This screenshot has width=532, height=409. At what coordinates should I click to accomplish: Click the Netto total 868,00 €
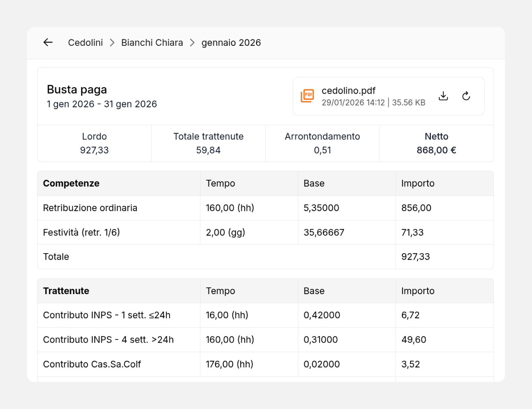coord(436,150)
